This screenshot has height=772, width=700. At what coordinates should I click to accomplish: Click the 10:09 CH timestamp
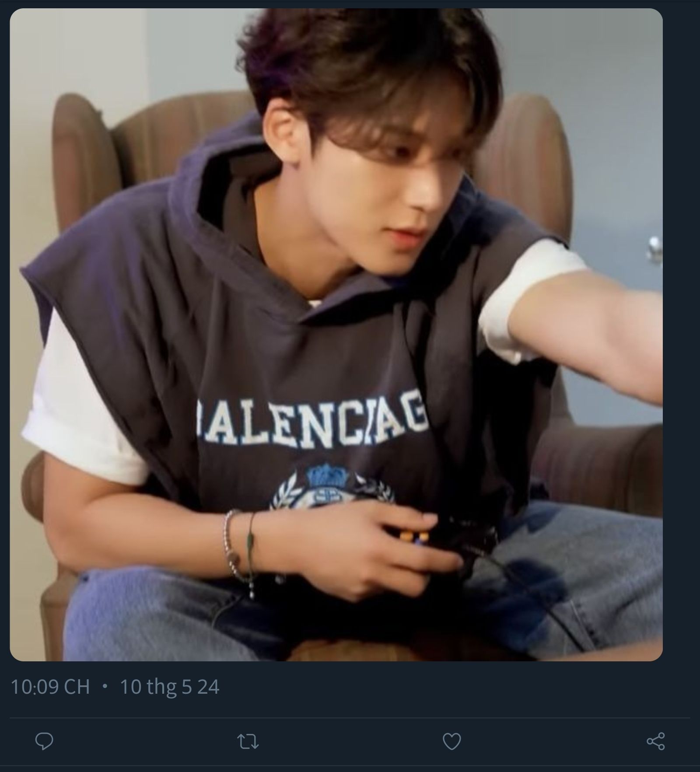(50, 687)
